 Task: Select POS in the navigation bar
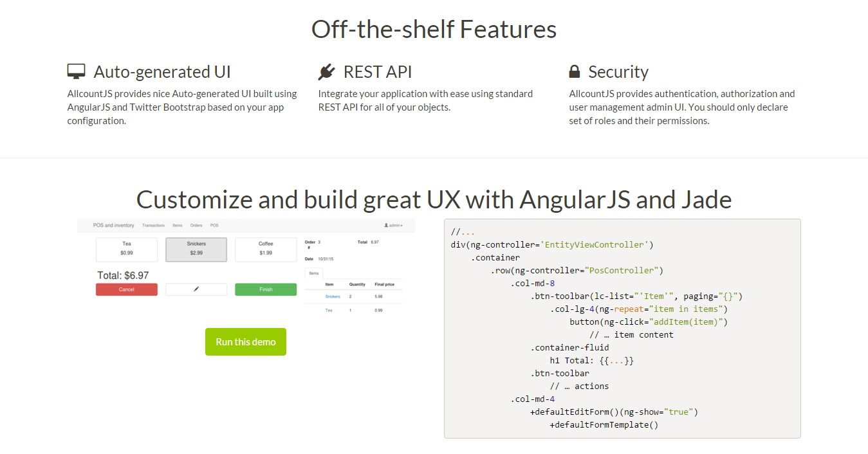pos(214,226)
